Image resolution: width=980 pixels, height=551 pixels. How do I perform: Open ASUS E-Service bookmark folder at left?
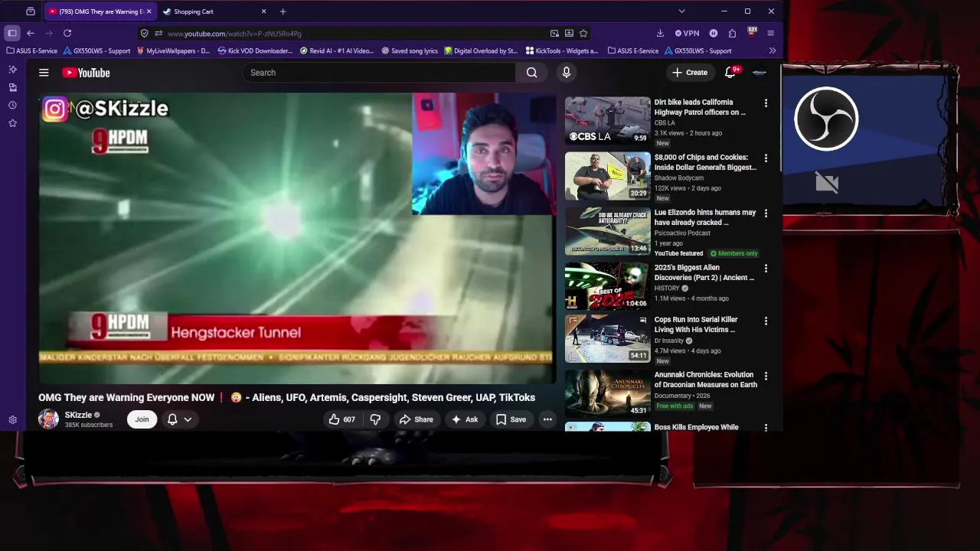point(32,51)
